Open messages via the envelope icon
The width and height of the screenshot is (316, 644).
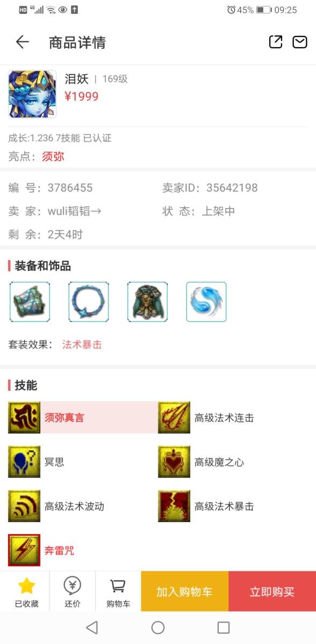tap(300, 42)
